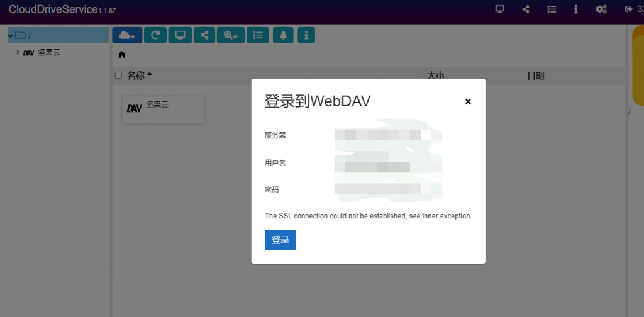Click the info toolbar button
This screenshot has height=317, width=644.
[306, 35]
